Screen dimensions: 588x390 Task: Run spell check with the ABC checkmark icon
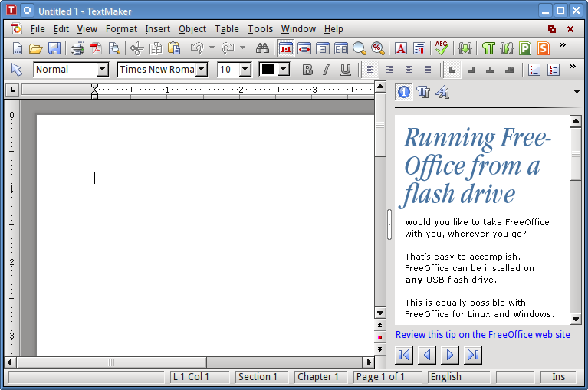(442, 49)
